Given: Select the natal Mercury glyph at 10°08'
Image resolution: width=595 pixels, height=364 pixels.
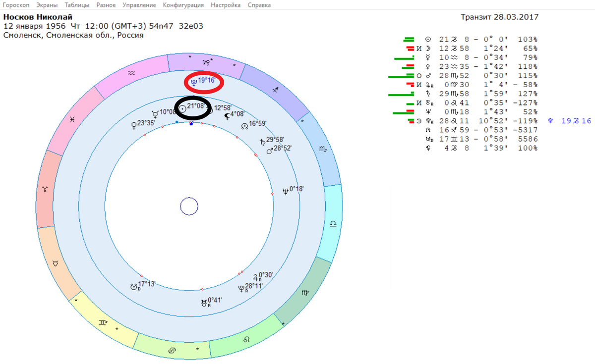Looking at the screenshot, I should pyautogui.click(x=155, y=115).
